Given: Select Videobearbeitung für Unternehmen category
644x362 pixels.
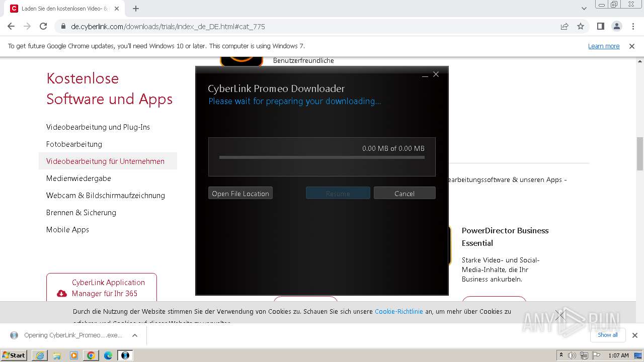Looking at the screenshot, I should (x=108, y=161).
